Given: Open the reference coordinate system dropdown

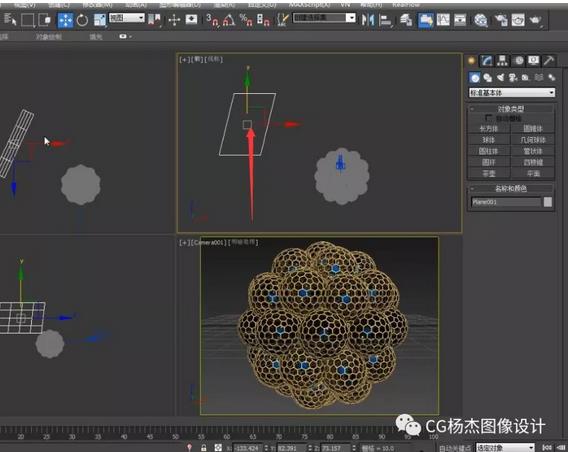Looking at the screenshot, I should pyautogui.click(x=127, y=18).
